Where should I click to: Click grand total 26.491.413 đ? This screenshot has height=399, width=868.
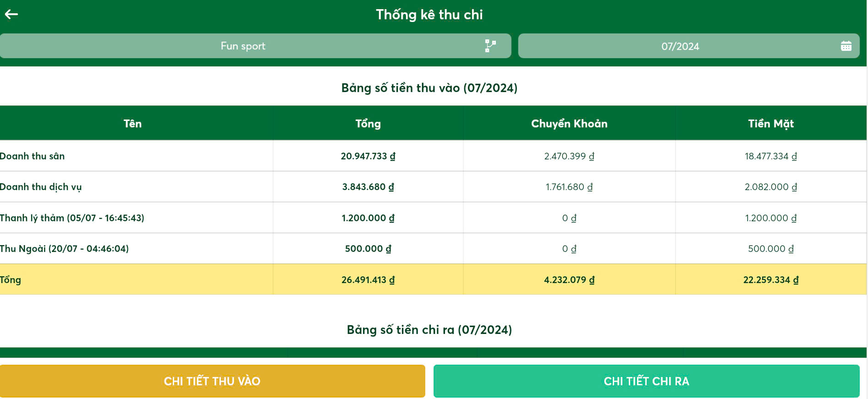[368, 280]
